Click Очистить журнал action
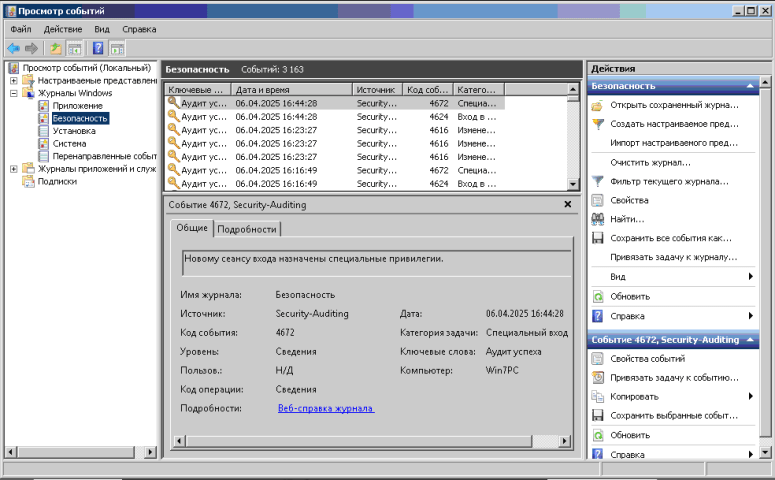Screen dimensions: 775x480 650,163
